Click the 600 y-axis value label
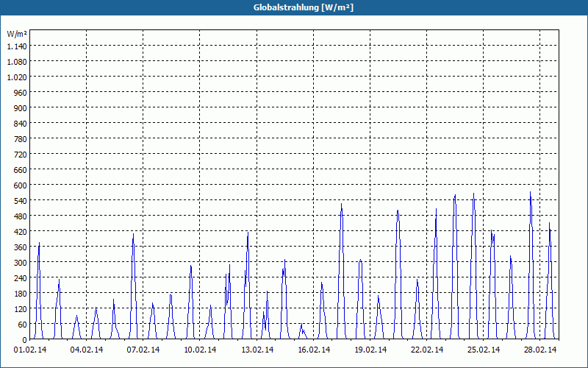Image resolution: width=588 pixels, height=368 pixels. tap(21, 185)
